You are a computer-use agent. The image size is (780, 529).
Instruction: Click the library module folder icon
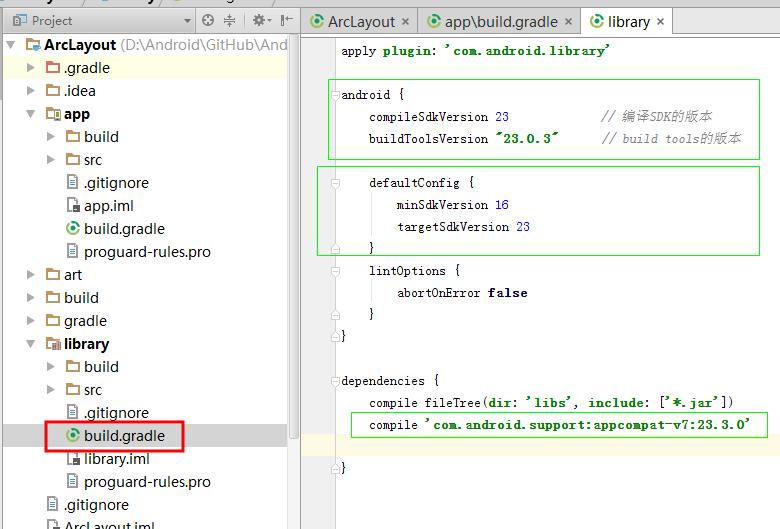click(x=53, y=343)
